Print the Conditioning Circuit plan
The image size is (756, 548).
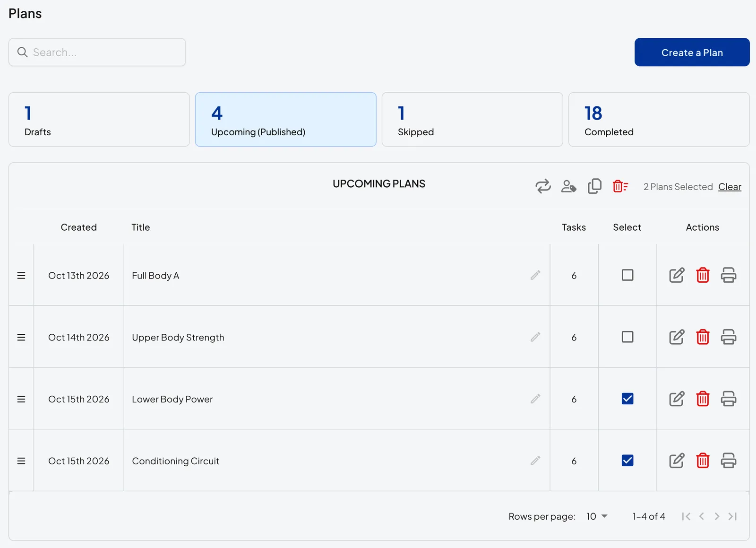[x=728, y=461]
